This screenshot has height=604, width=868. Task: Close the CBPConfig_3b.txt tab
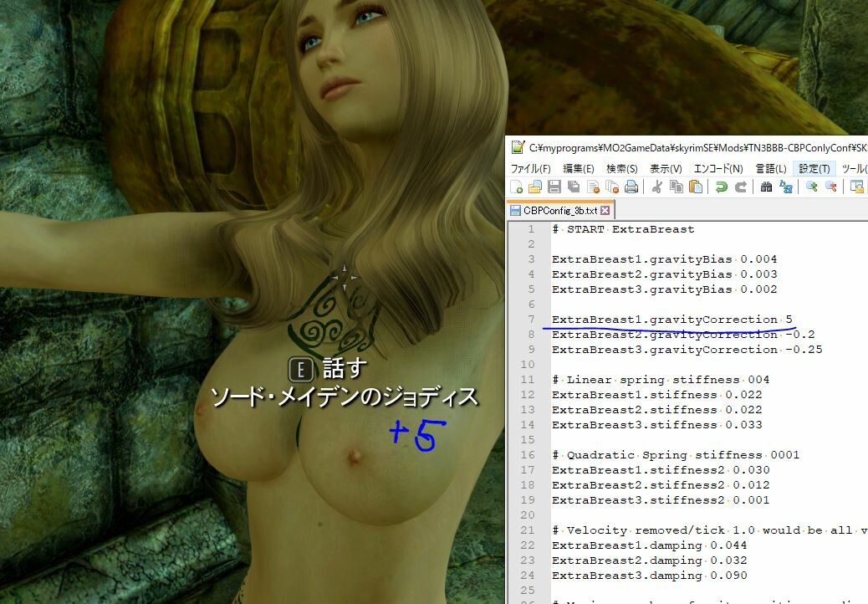coord(605,210)
